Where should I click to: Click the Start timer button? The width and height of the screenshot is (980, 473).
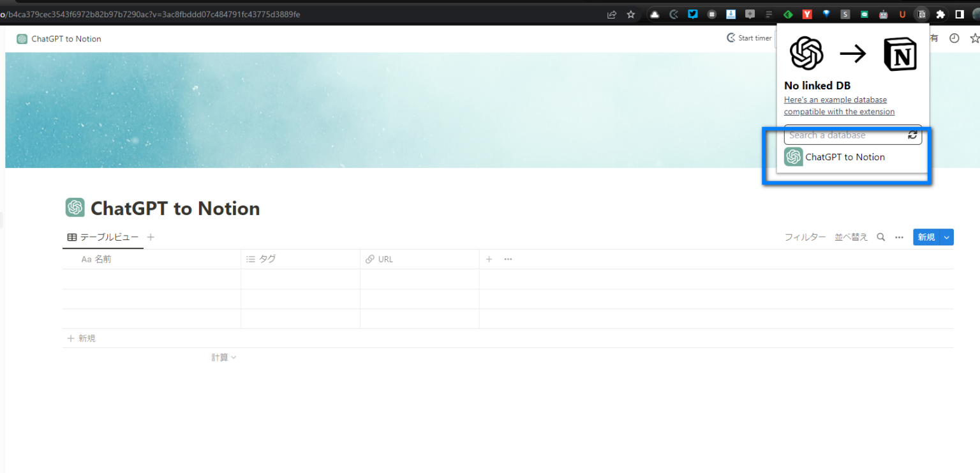click(749, 38)
